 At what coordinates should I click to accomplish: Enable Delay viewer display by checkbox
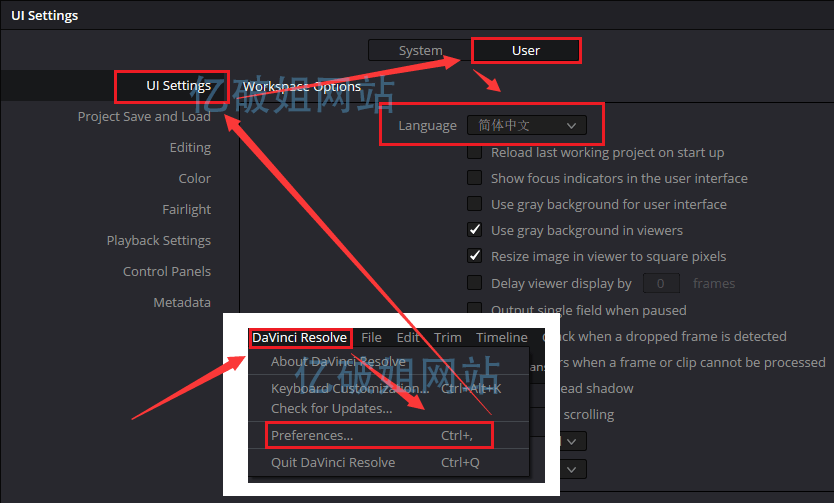coord(474,282)
